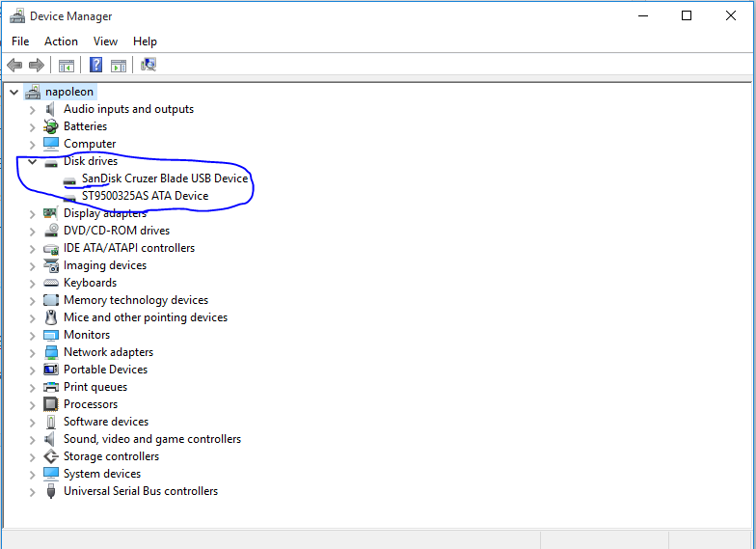
Task: Click the Computer monitor category icon
Action: pyautogui.click(x=50, y=144)
